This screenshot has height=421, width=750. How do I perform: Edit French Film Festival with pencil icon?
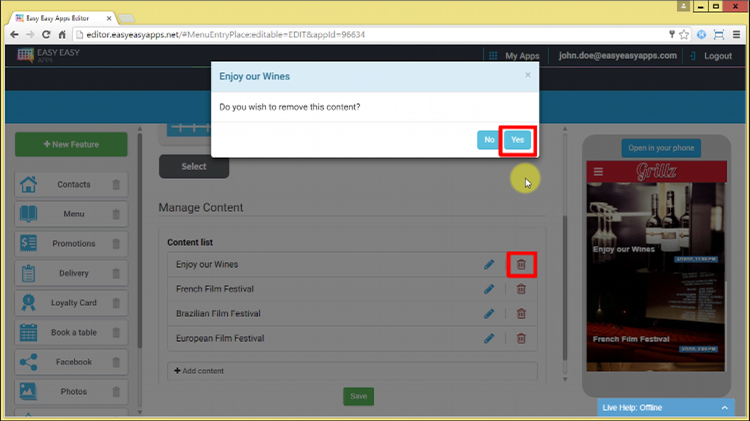[x=489, y=289]
